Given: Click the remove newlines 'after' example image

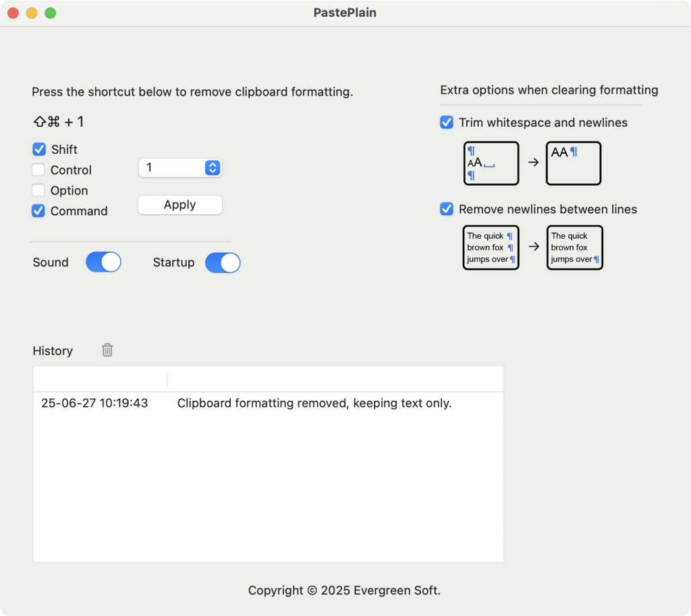Looking at the screenshot, I should coord(574,248).
